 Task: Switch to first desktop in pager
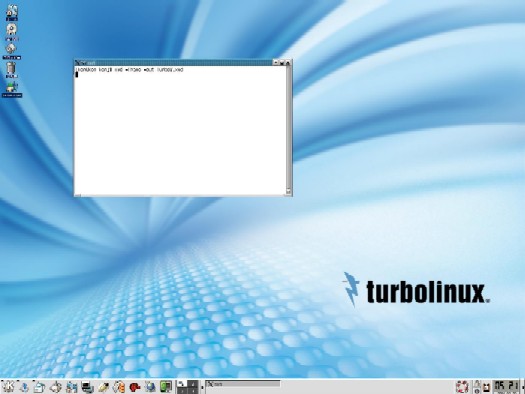pos(181,384)
